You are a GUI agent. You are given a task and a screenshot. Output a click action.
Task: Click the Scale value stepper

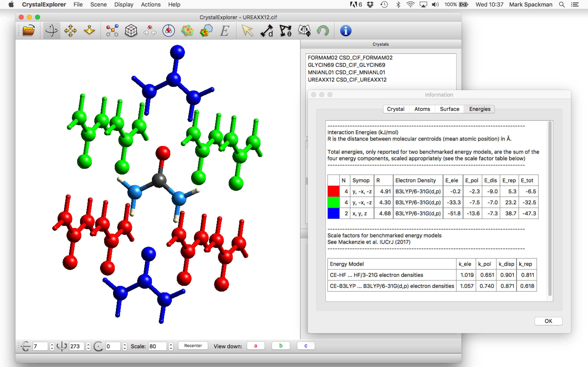coord(171,346)
